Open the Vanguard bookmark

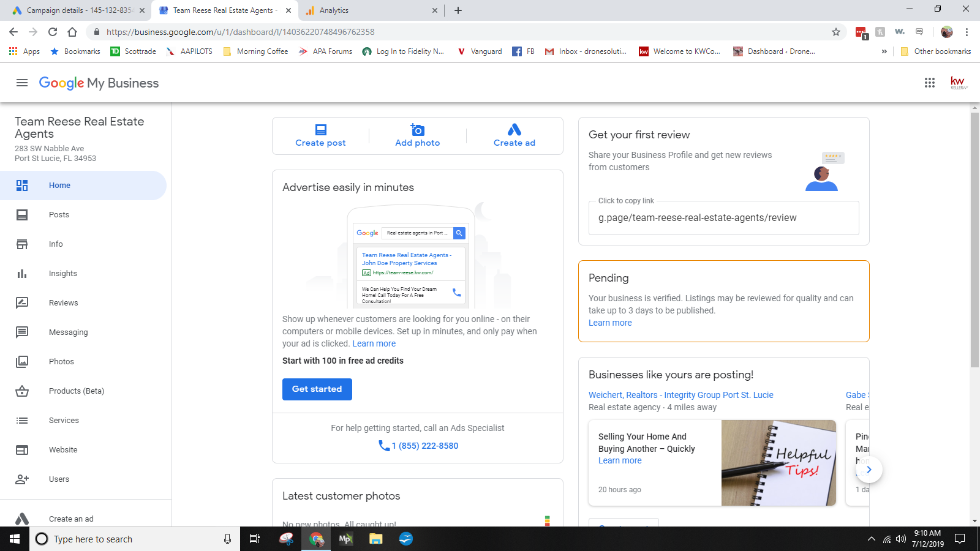(x=480, y=51)
